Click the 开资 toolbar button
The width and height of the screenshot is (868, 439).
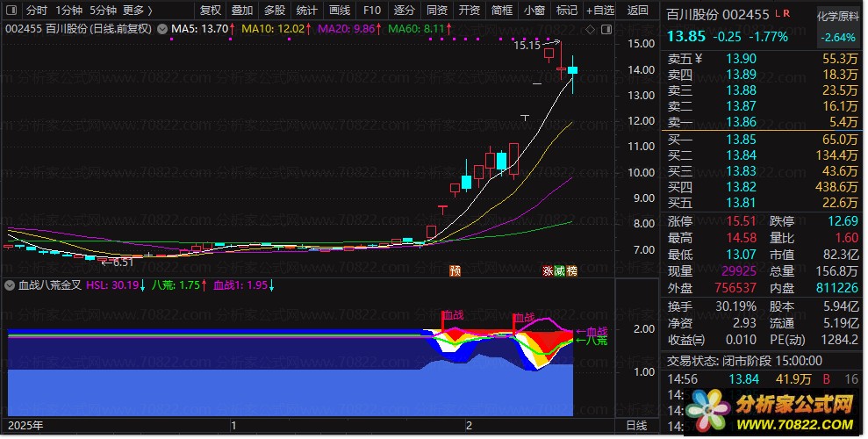(470, 10)
